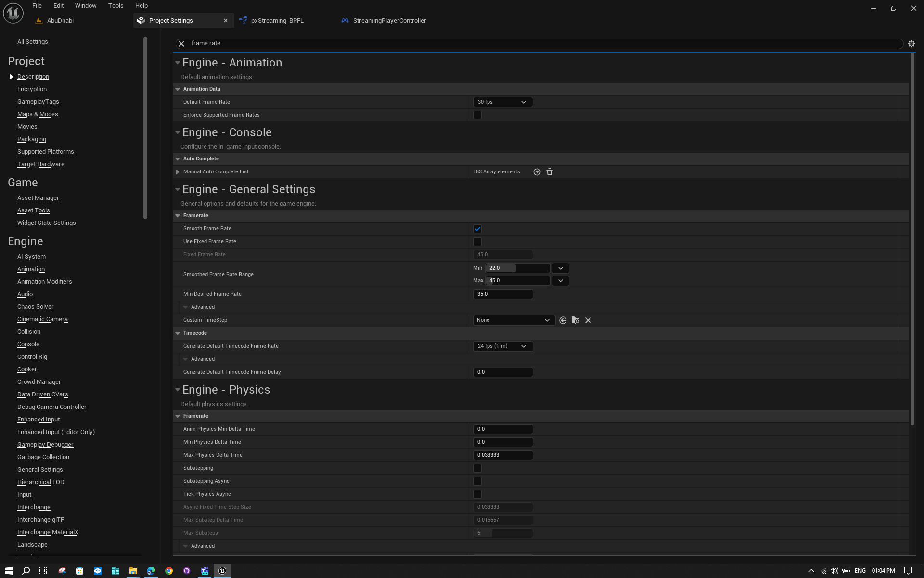Click the Unreal Engine logo icon
The height and width of the screenshot is (578, 924).
point(13,13)
